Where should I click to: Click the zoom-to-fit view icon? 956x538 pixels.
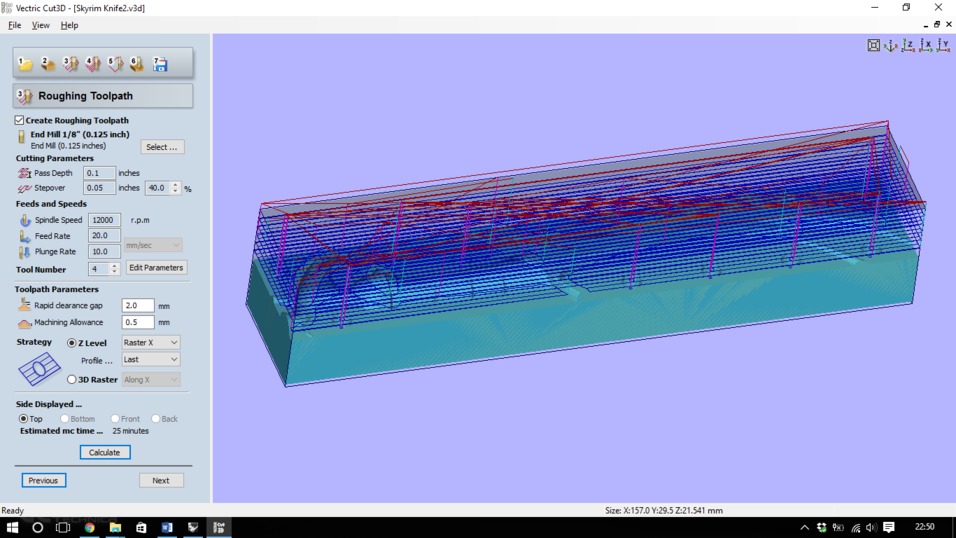tap(874, 45)
